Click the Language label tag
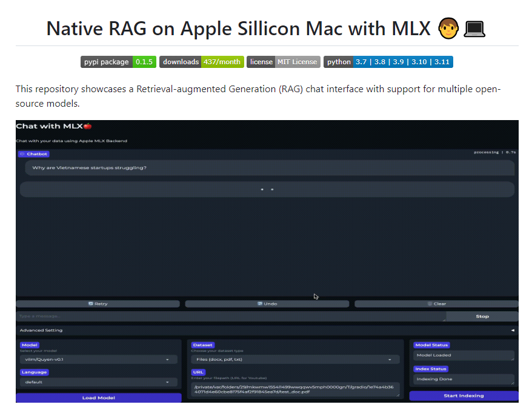 [x=35, y=372]
